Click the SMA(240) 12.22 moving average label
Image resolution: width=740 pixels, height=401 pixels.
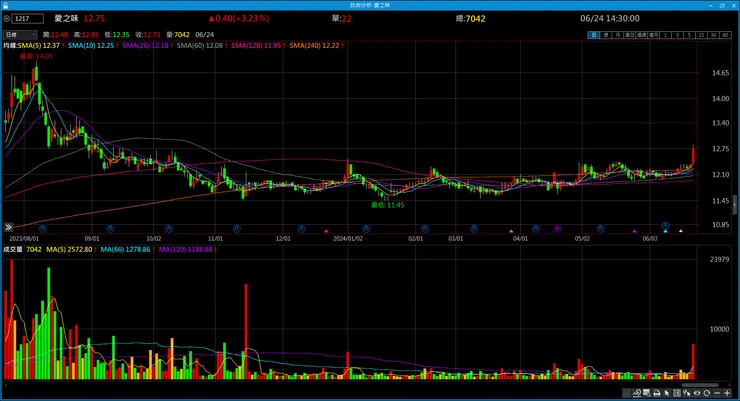coord(315,45)
